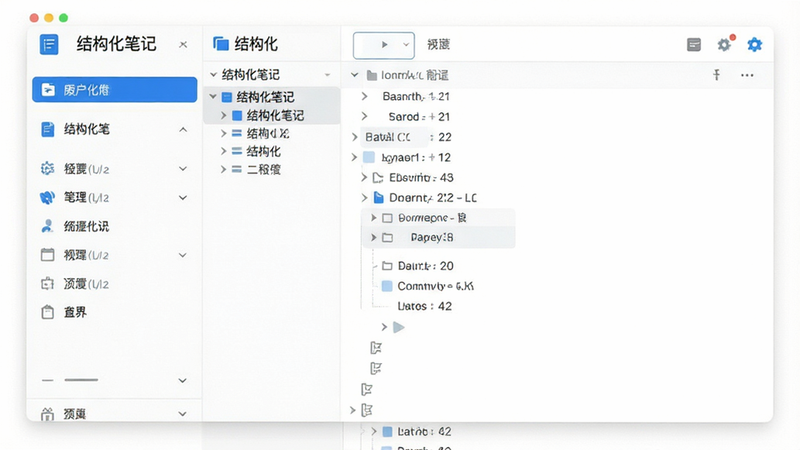800x450 pixels.
Task: Close the sidebar with the X button
Action: click(x=183, y=45)
